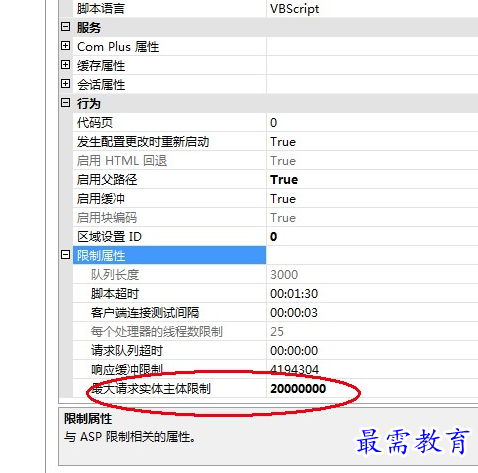Screen dimensions: 478x473
Task: Select the 脚本超时 property
Action: [169, 293]
